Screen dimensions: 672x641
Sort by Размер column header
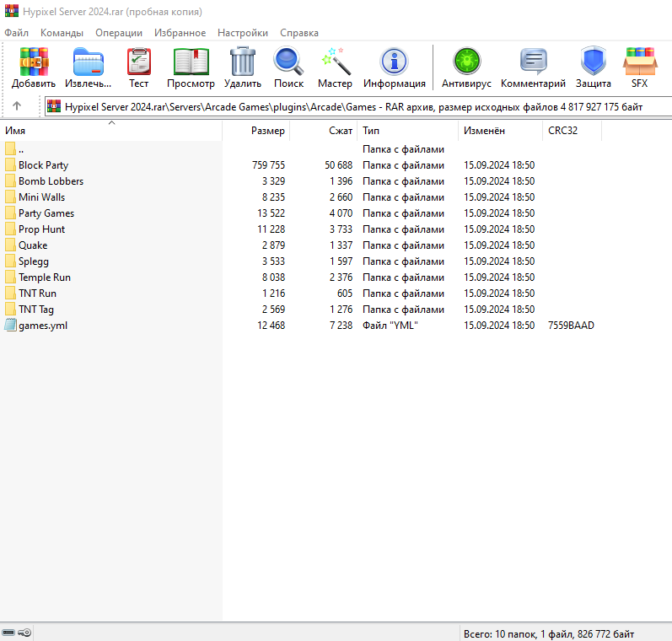point(256,131)
